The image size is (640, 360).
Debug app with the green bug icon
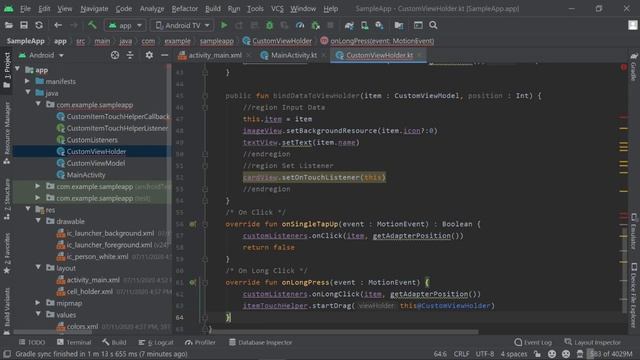[x=269, y=25]
